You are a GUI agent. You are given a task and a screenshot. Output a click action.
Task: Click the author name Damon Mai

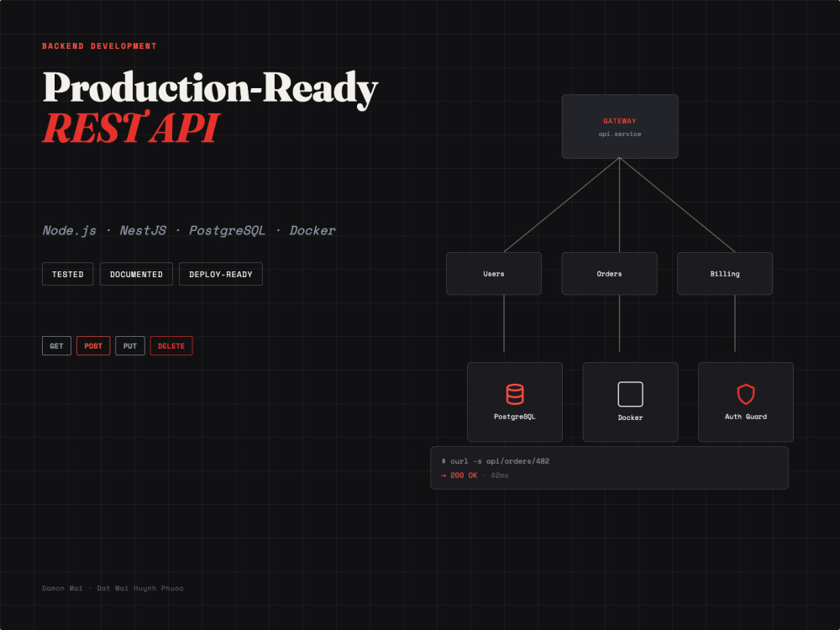click(x=63, y=588)
